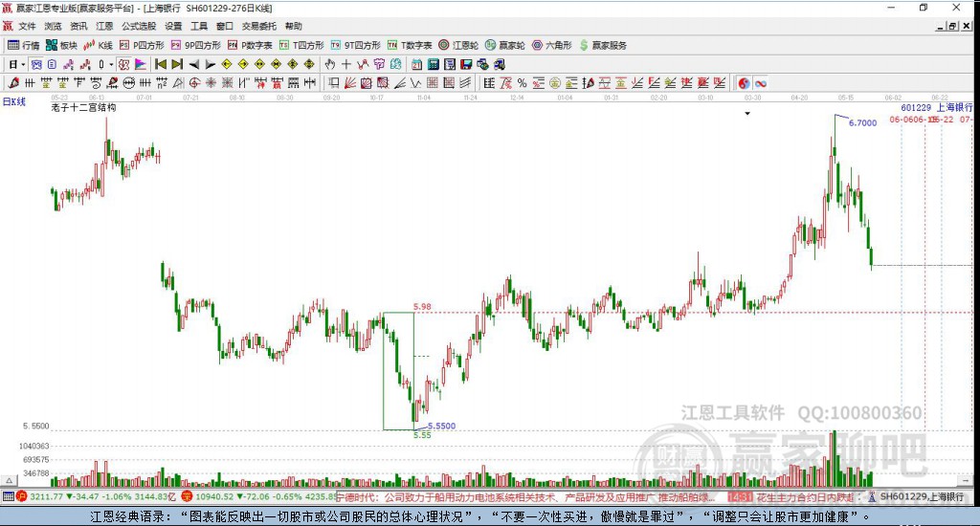
Task: Open the dropdown arrow beside the 0 button
Action: coord(111,64)
